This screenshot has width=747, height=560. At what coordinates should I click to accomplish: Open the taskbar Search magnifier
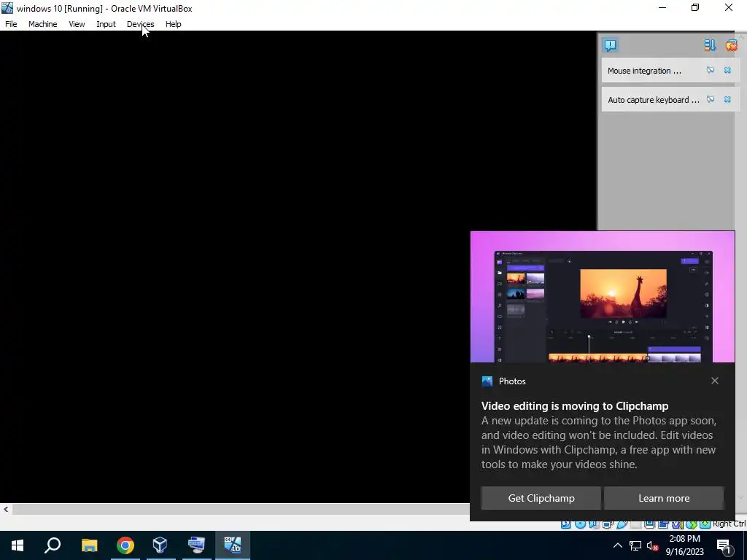(x=53, y=545)
